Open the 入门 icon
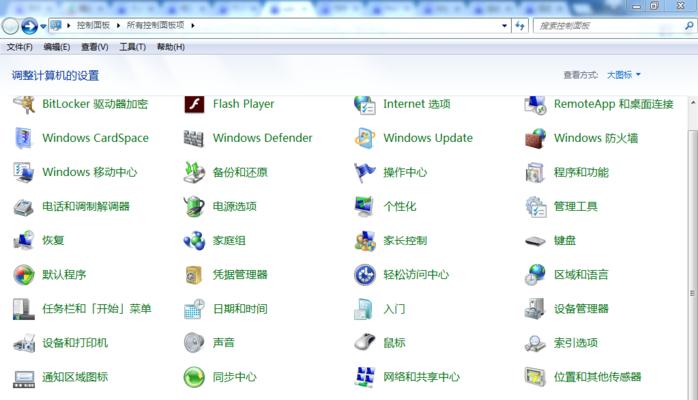698x400 pixels. pos(364,309)
